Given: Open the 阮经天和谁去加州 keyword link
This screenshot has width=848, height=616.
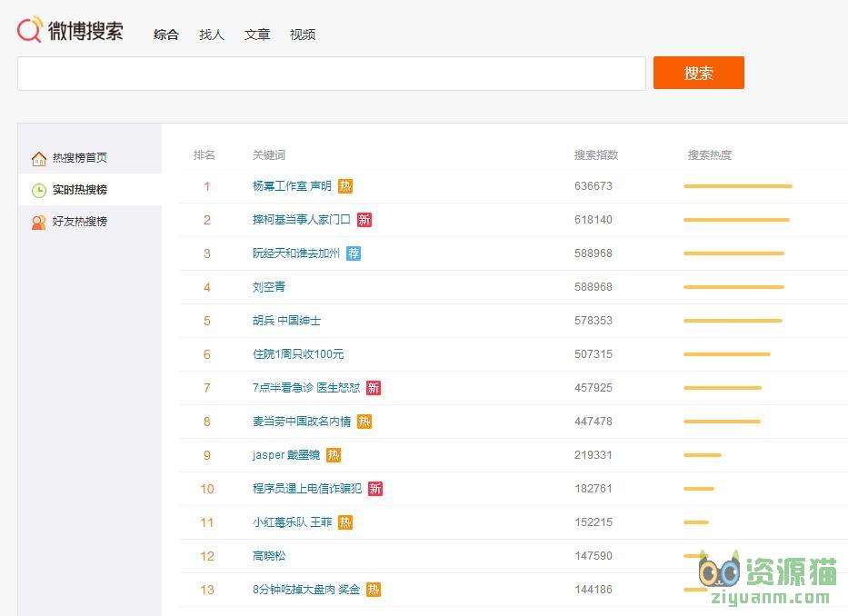Looking at the screenshot, I should [295, 253].
